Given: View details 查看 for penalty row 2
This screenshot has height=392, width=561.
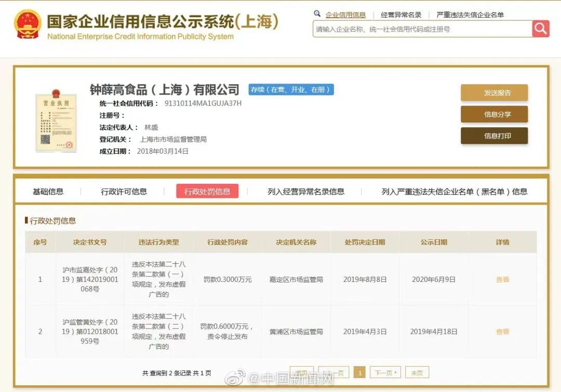Looking at the screenshot, I should tap(502, 332).
